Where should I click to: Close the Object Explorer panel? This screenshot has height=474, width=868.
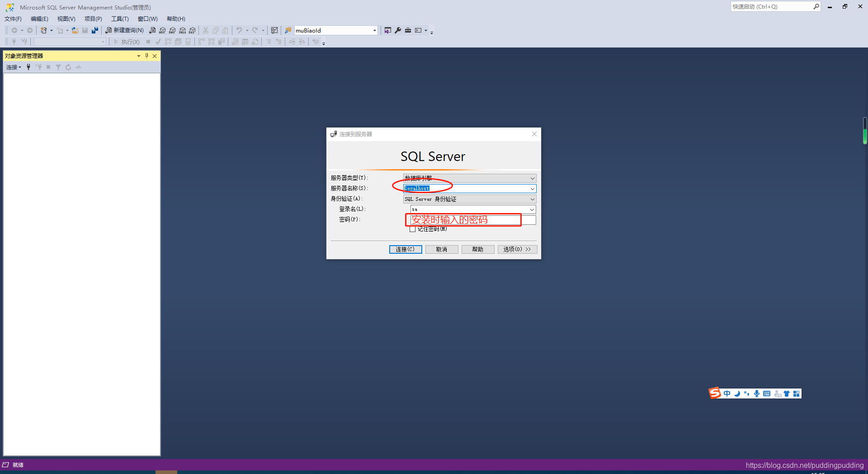point(155,56)
